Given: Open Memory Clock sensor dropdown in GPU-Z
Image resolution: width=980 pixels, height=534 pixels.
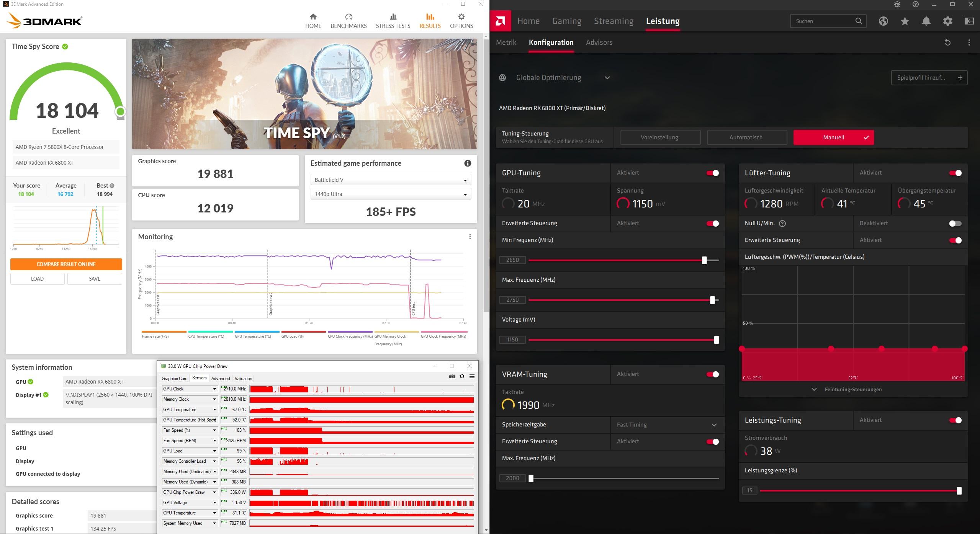Looking at the screenshot, I should pos(214,399).
